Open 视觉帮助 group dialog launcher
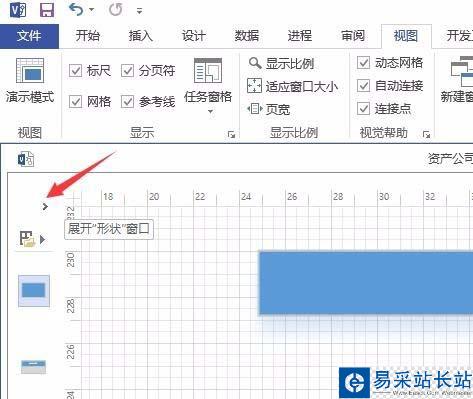The image size is (473, 399). 426,135
